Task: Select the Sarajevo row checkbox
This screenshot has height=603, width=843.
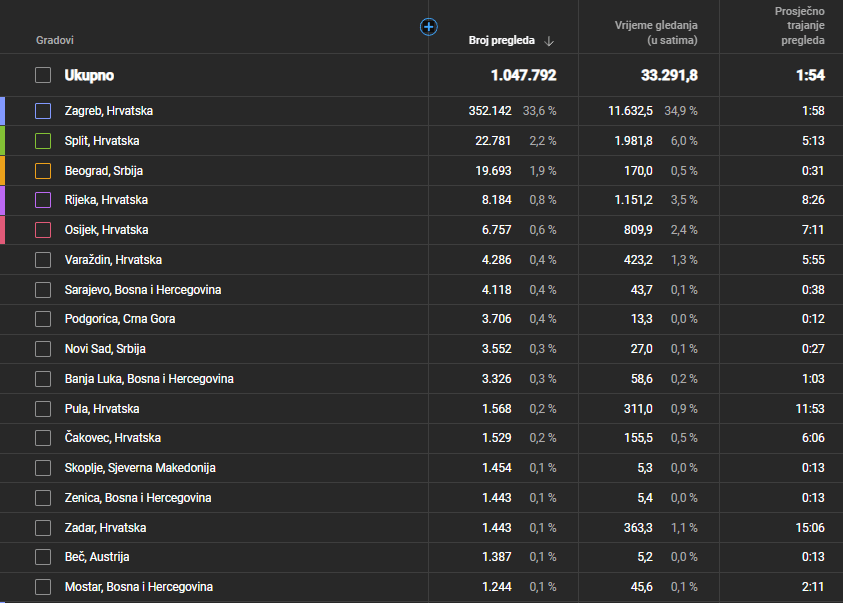Action: point(42,290)
